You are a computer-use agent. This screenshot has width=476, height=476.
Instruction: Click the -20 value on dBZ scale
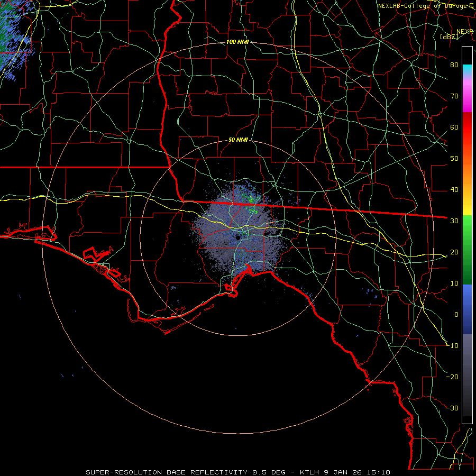click(x=452, y=377)
